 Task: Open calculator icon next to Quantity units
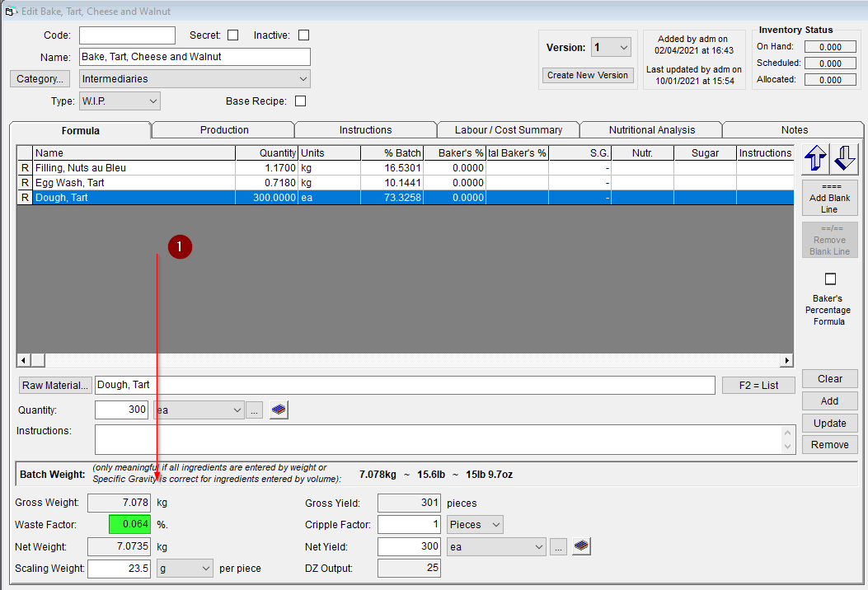(279, 410)
